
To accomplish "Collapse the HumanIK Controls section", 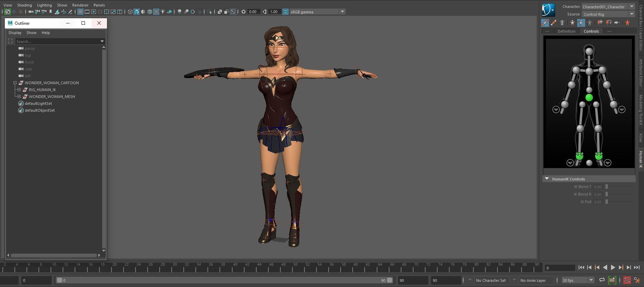I will [x=547, y=179].
